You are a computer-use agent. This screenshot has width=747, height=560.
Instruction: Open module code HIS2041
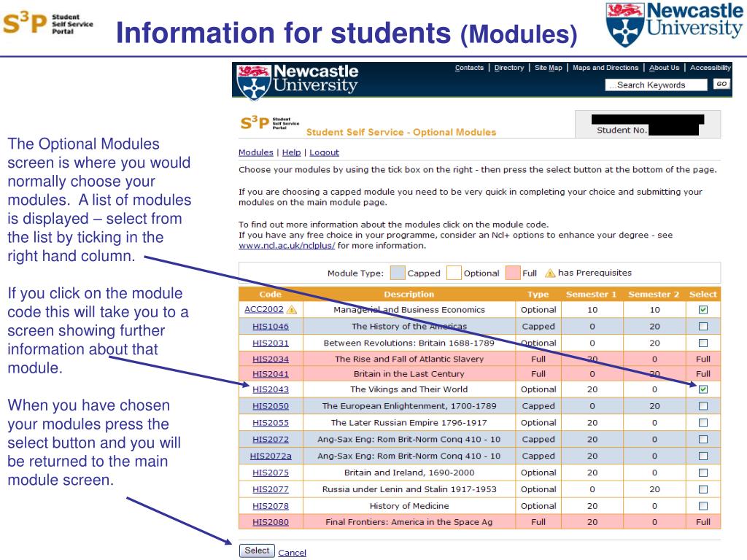click(x=271, y=374)
